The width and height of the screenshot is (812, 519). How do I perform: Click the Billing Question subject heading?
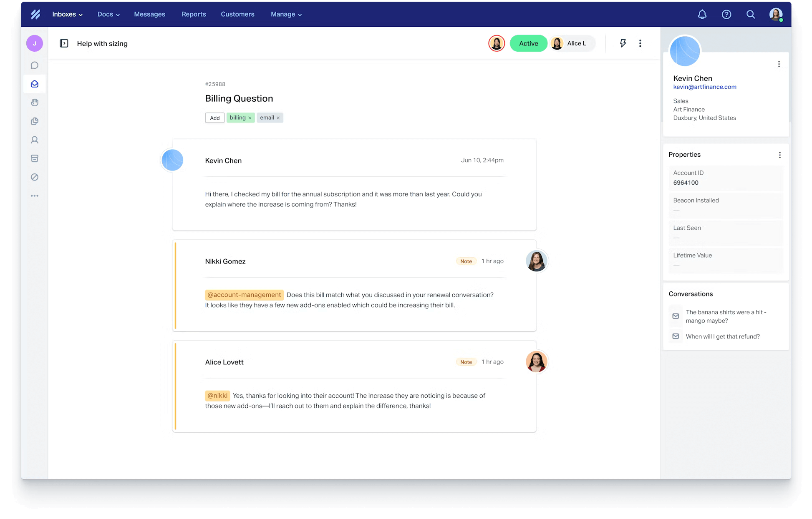(x=239, y=98)
